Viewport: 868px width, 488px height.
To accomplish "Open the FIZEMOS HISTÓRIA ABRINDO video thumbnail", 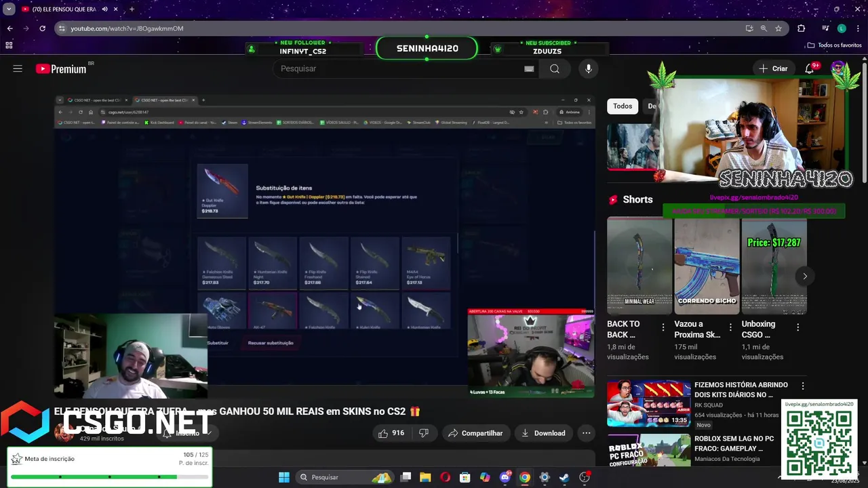I will click(x=648, y=403).
